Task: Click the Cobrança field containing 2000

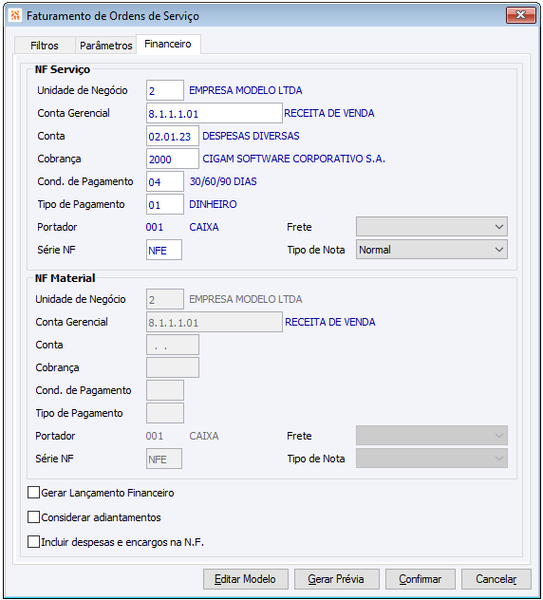Action: [x=173, y=159]
